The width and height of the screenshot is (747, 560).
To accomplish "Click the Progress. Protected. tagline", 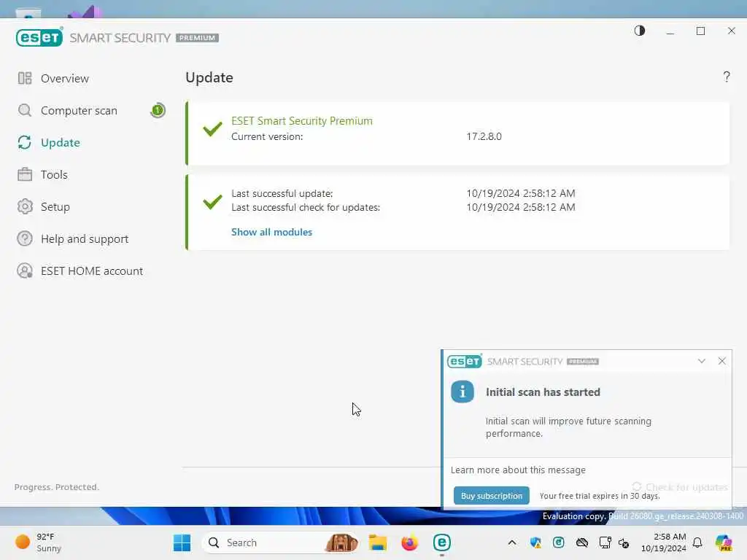I will (57, 487).
